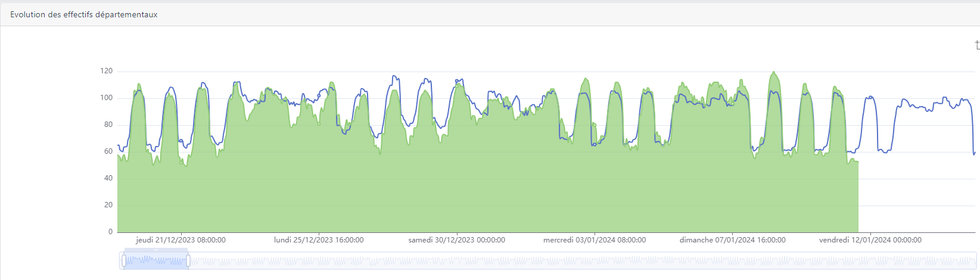Screen dimensions: 980x280
Task: Select the 20 value on the y-axis
Action: [108, 205]
